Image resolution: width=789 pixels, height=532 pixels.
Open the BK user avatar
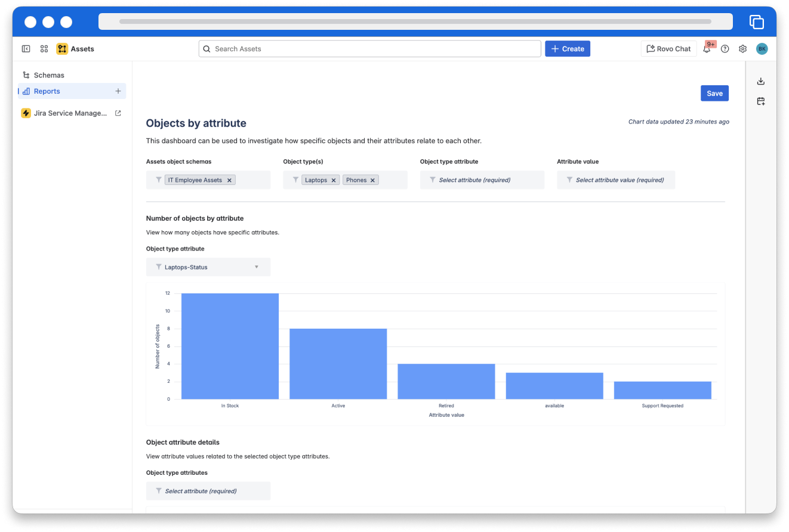762,49
